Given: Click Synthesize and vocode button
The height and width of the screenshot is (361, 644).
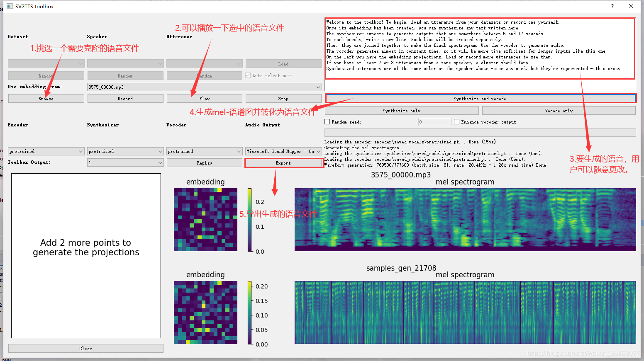Looking at the screenshot, I should [x=480, y=99].
